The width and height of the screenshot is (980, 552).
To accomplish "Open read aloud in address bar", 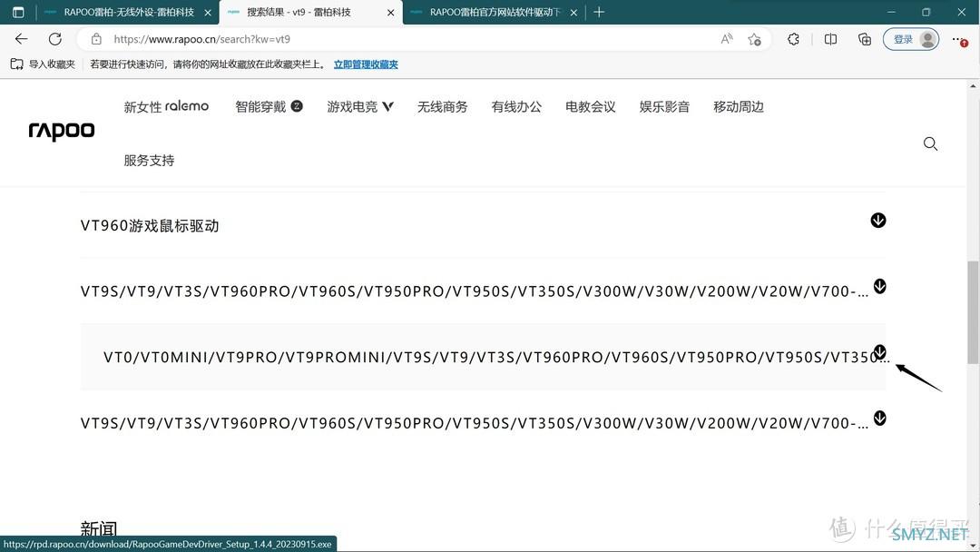I will [726, 39].
